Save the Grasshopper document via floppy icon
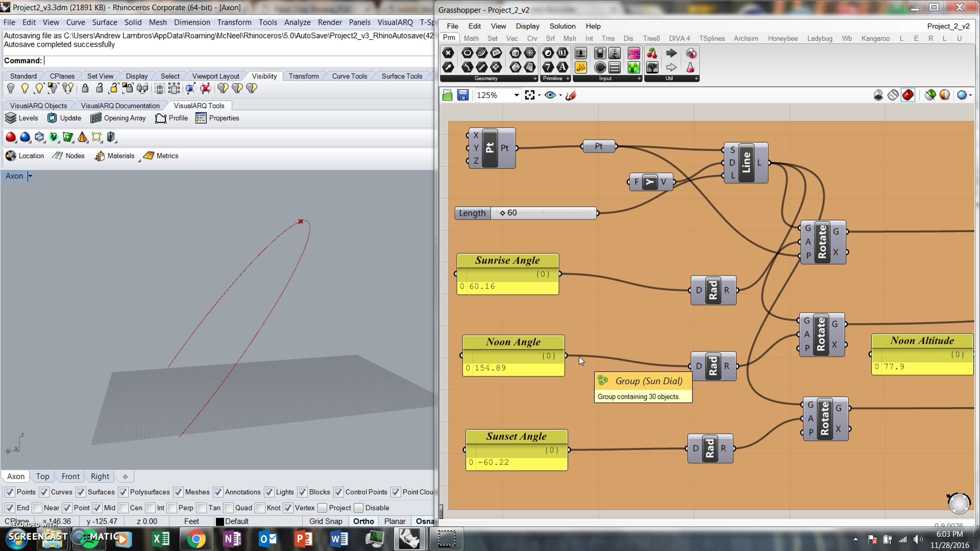This screenshot has height=551, width=980. point(463,95)
